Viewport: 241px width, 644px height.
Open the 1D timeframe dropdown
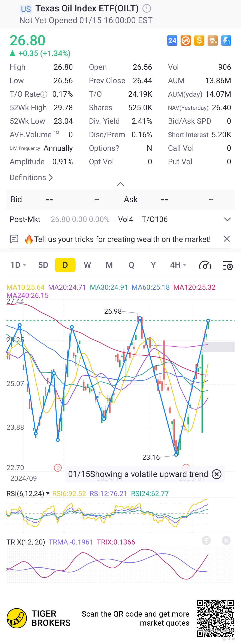(x=18, y=265)
